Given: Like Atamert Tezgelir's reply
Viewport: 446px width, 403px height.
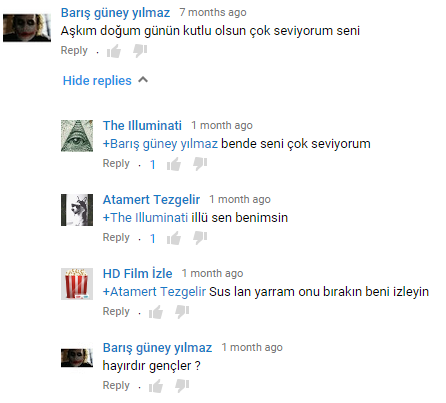Looking at the screenshot, I should (x=174, y=238).
